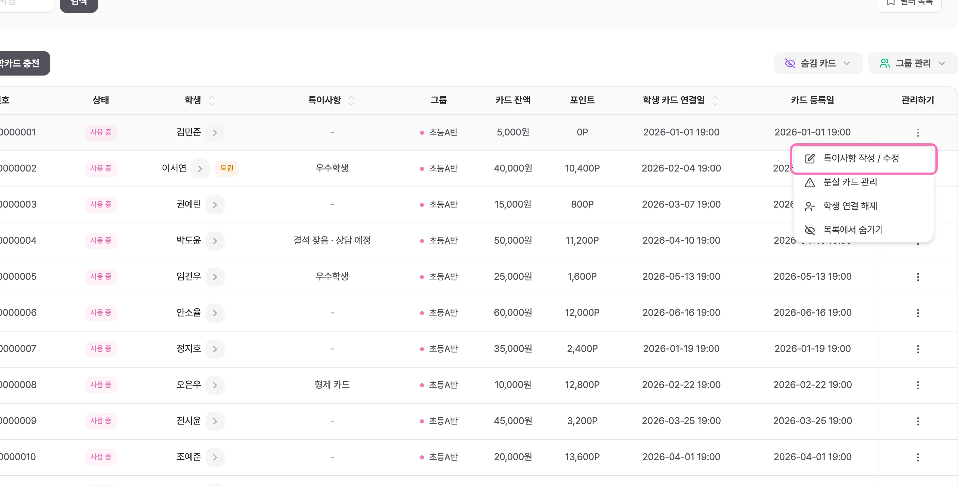Expand the 숨김 카드 dropdown
Screen dimensions: 980x486
818,63
